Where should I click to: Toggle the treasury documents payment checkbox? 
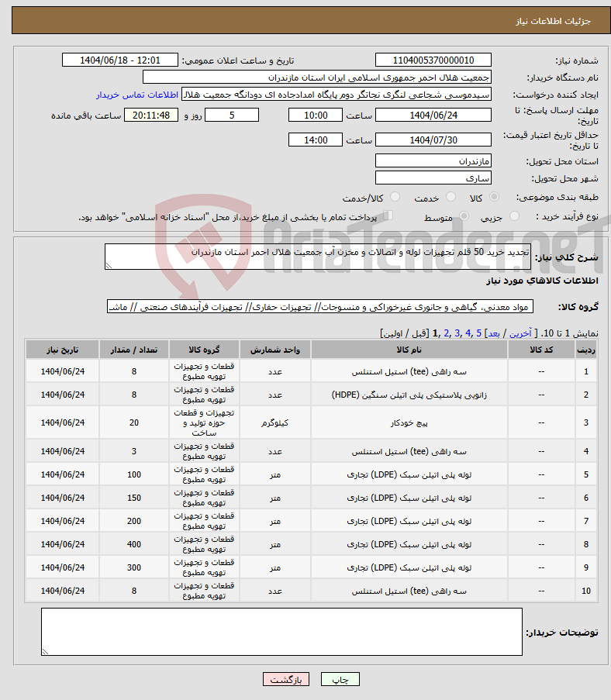click(x=388, y=216)
